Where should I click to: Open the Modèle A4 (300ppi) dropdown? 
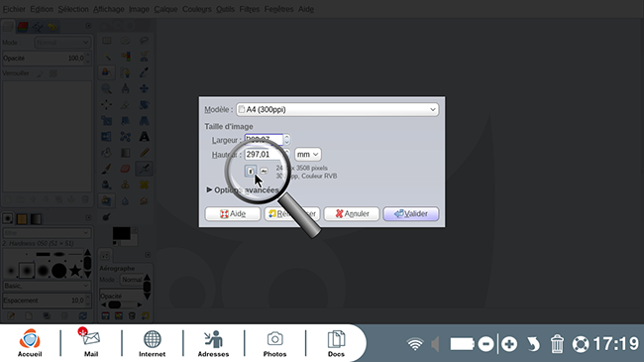point(337,109)
